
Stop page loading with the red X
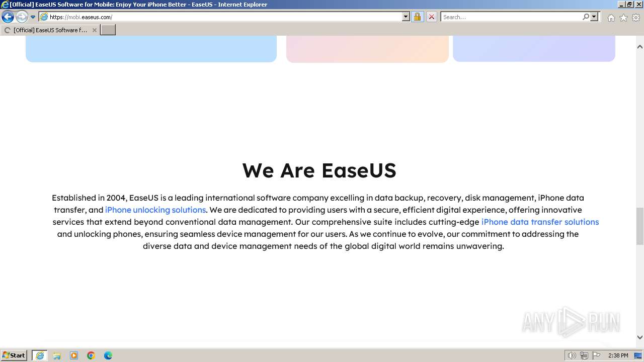pos(431,17)
